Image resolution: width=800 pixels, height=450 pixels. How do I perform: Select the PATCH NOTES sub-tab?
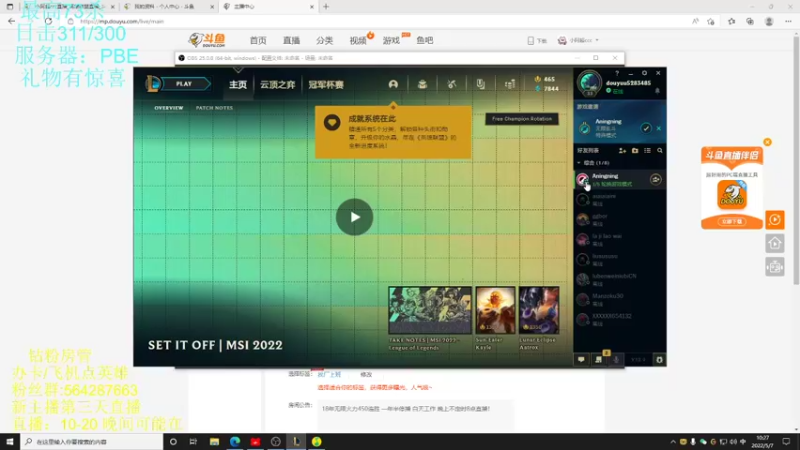coord(214,108)
